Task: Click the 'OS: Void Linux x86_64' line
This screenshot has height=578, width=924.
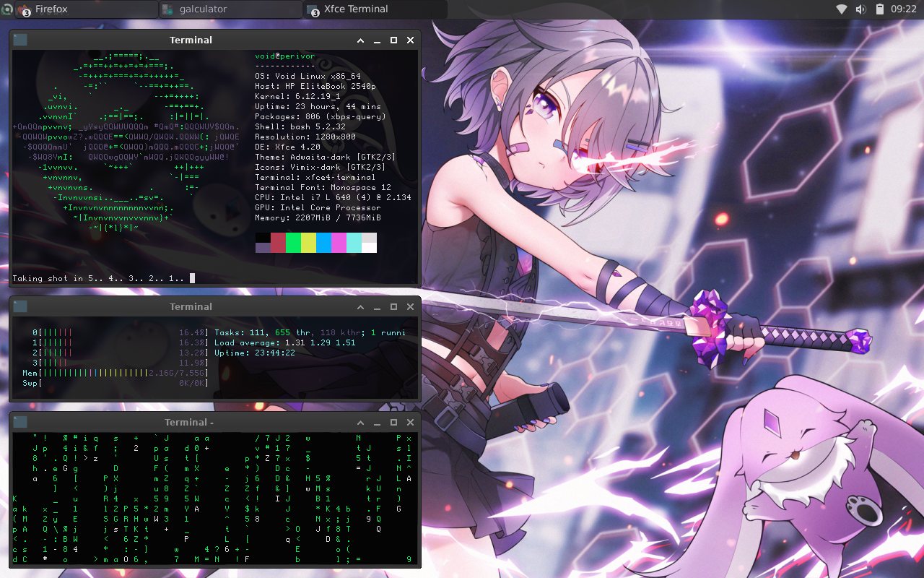Action: (x=308, y=76)
